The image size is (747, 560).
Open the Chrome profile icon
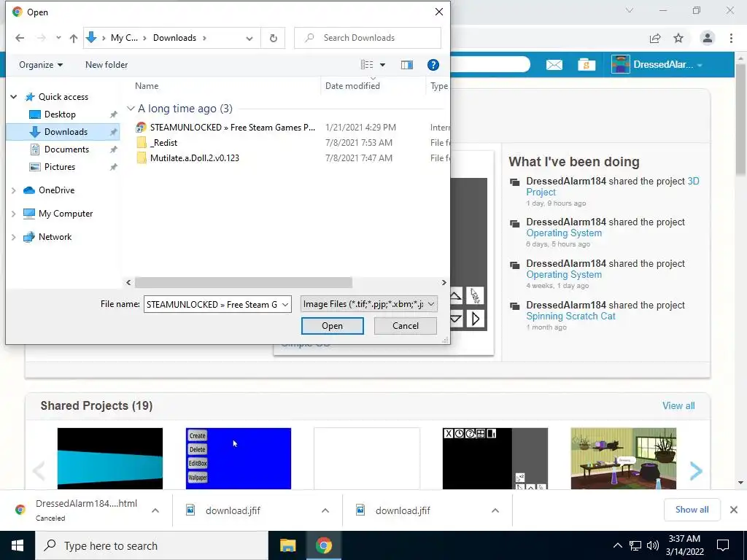pyautogui.click(x=708, y=38)
